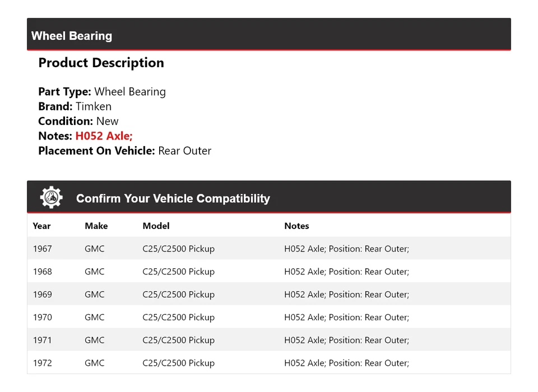The image size is (538, 392).
Task: Click the Make column header
Action: (x=96, y=226)
